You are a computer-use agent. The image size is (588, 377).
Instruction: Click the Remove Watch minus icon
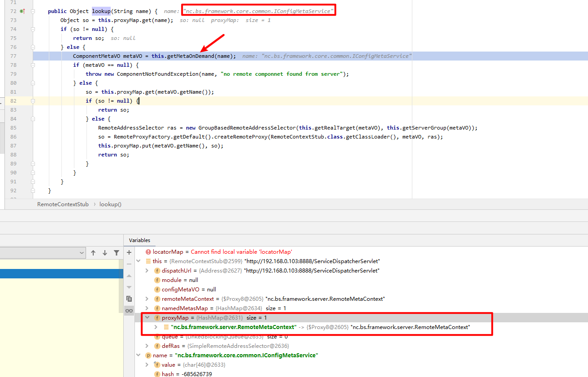click(129, 264)
